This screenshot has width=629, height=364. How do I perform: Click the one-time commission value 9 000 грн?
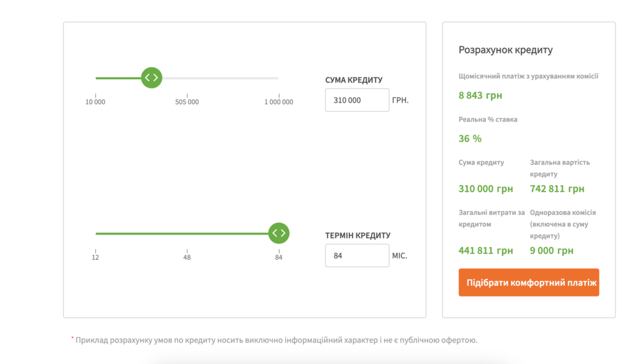click(x=551, y=250)
